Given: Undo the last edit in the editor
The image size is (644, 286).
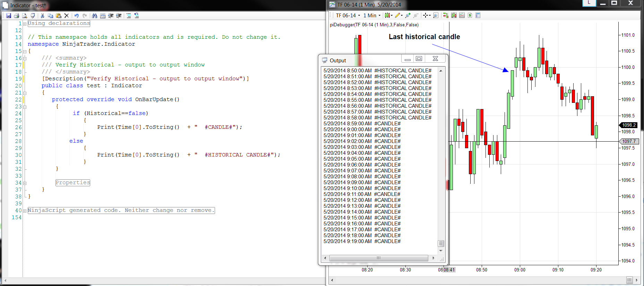Looking at the screenshot, I should 76,16.
